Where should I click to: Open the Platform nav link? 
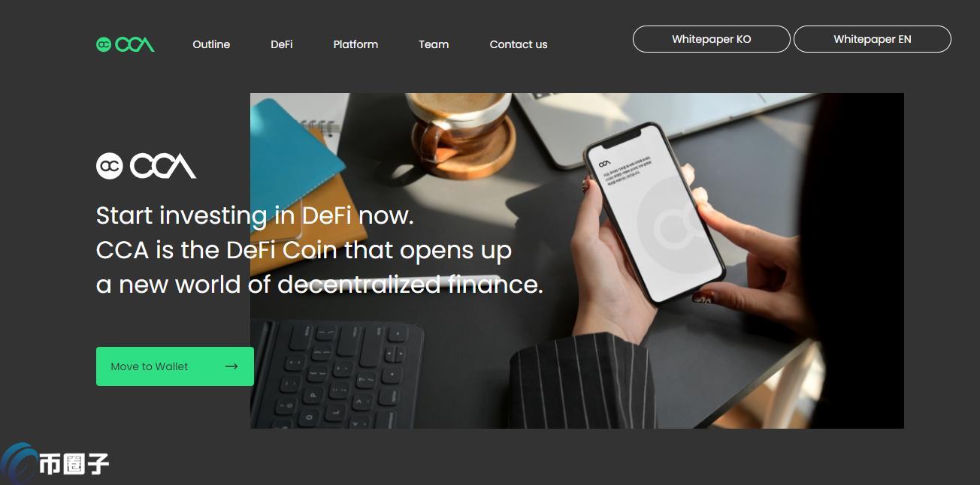pyautogui.click(x=355, y=44)
